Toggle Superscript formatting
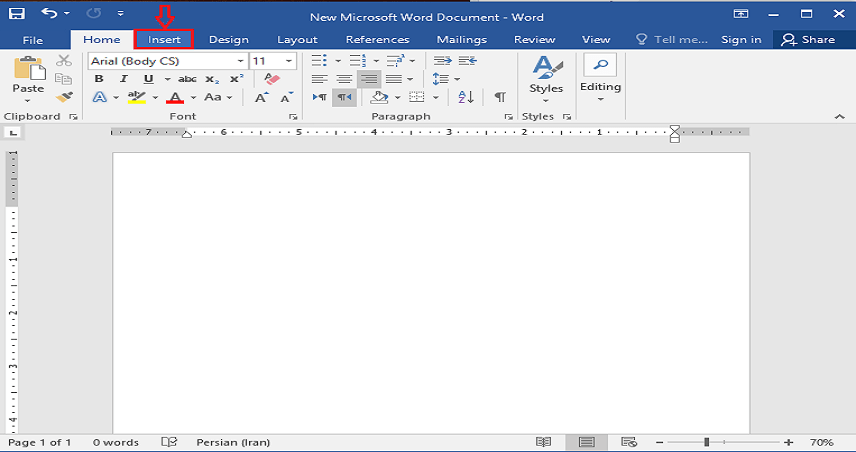 click(237, 79)
